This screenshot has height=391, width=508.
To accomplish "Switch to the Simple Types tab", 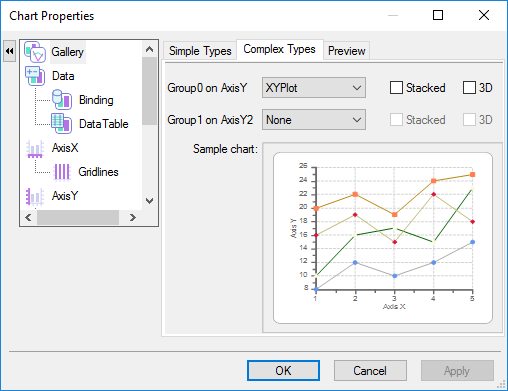I will point(200,51).
